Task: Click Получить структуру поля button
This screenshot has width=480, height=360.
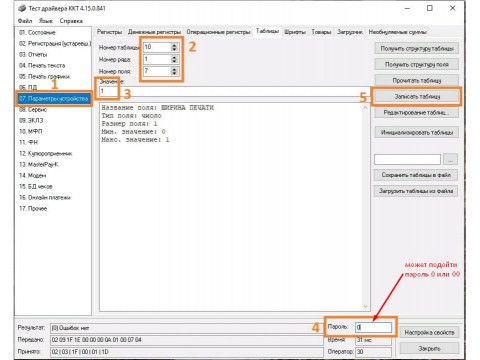Action: tap(417, 64)
